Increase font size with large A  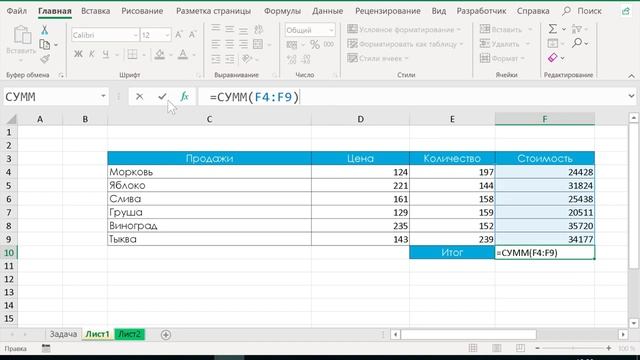click(179, 35)
